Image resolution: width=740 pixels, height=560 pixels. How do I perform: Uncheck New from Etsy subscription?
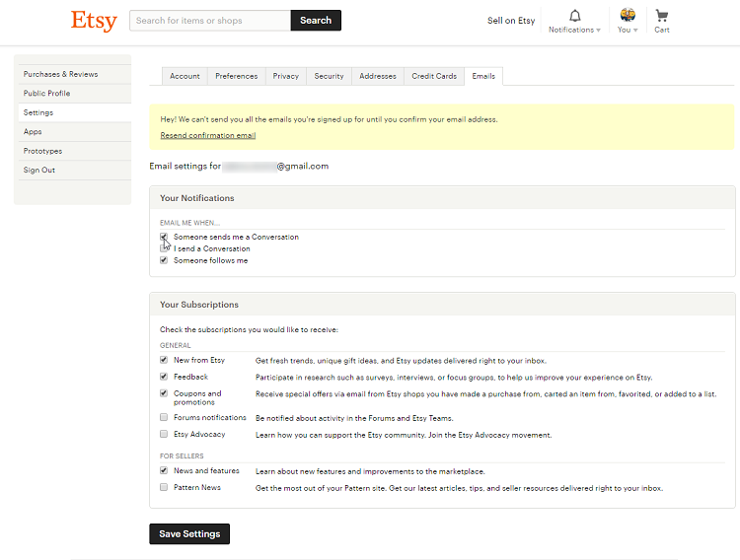pyautogui.click(x=164, y=361)
